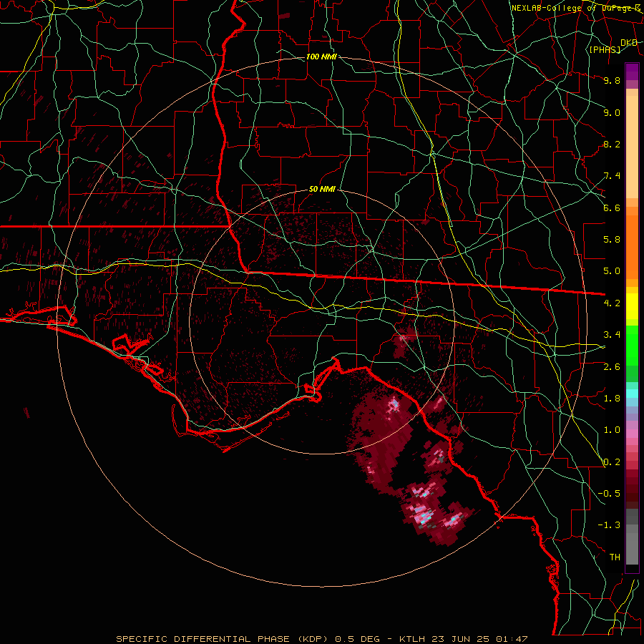Click the TH label on the color scale
Viewport: 644px width, 644px height.
(x=615, y=557)
